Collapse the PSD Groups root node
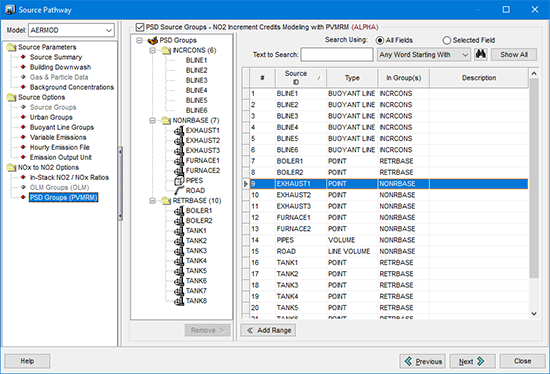This screenshot has height=374, width=550. [x=139, y=40]
